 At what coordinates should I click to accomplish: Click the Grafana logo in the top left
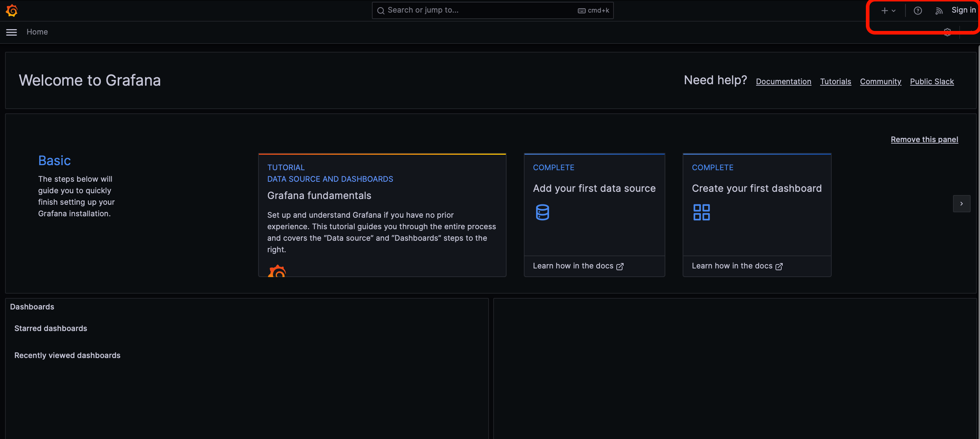pyautogui.click(x=12, y=10)
